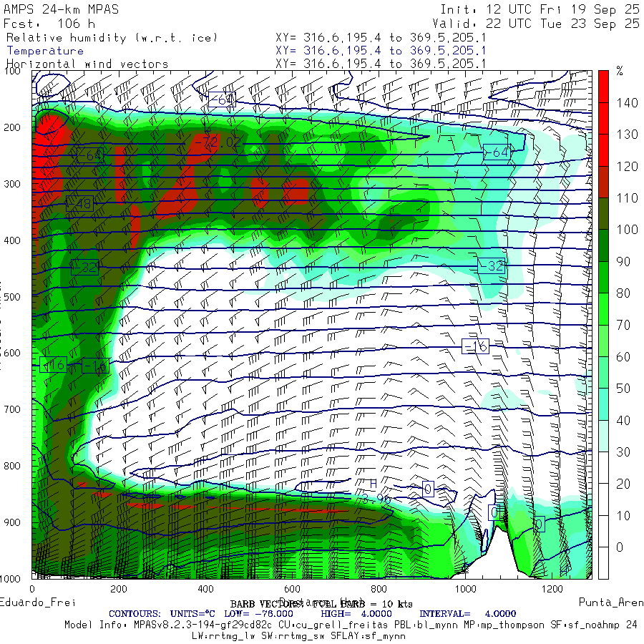This screenshot has width=644, height=644.
Task: Click the 'Relative humidity (w.r.t. ice)' legend label
Action: point(112,38)
